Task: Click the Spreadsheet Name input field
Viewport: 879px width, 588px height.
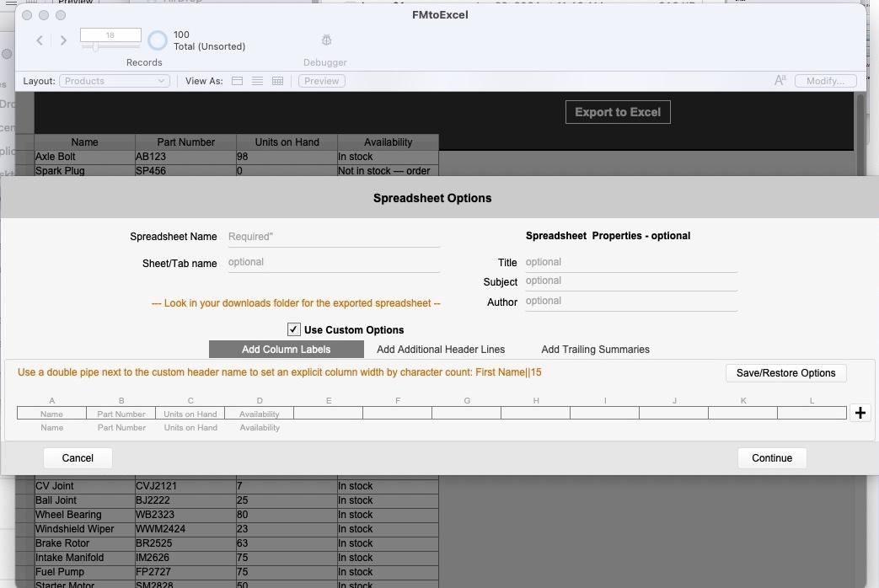Action: [x=333, y=237]
